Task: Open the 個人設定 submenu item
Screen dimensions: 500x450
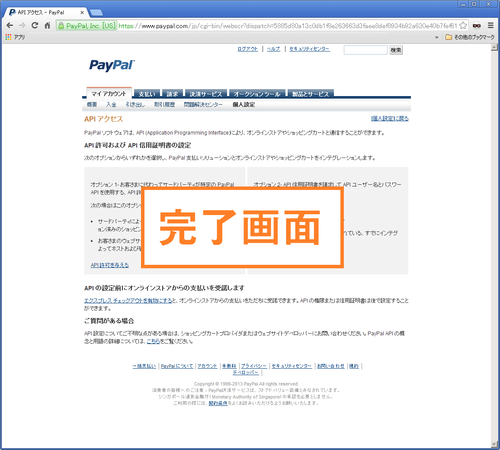Action: coord(244,105)
